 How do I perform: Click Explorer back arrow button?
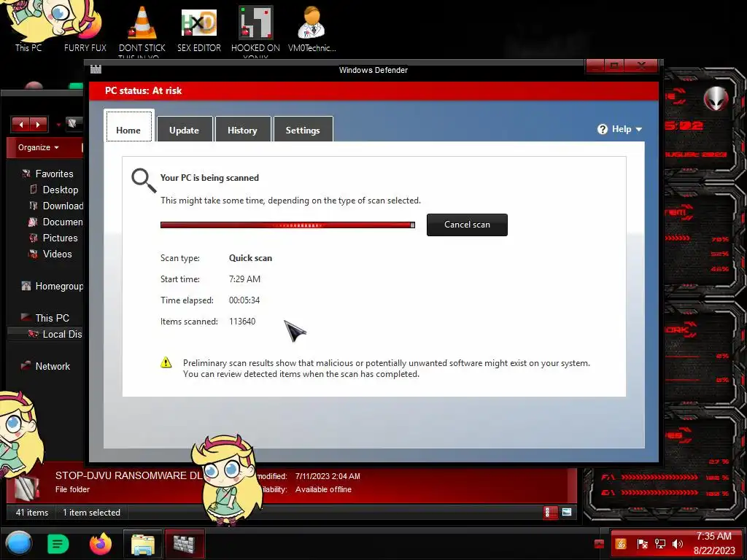coord(21,125)
